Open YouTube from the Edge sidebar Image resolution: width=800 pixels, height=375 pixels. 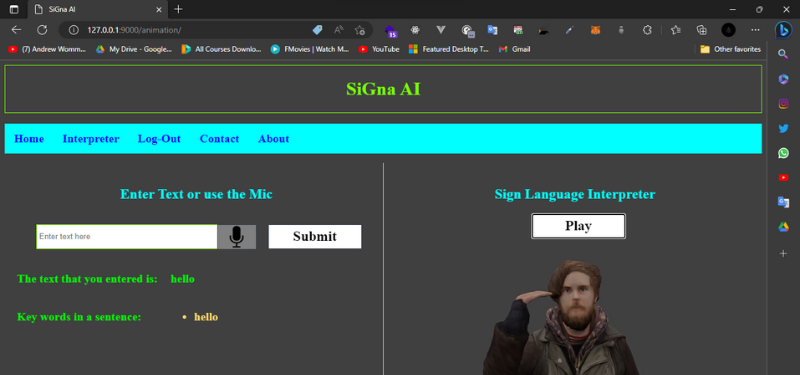[783, 178]
